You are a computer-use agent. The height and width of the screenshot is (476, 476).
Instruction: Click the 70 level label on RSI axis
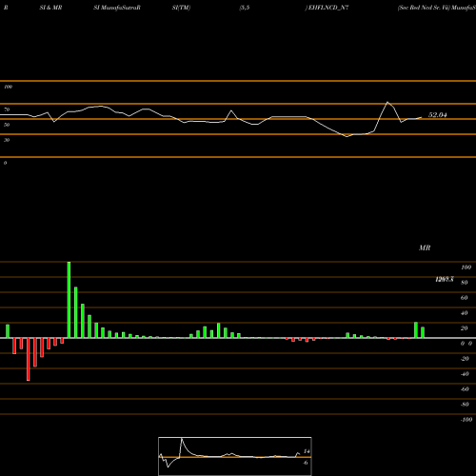(x=7, y=109)
